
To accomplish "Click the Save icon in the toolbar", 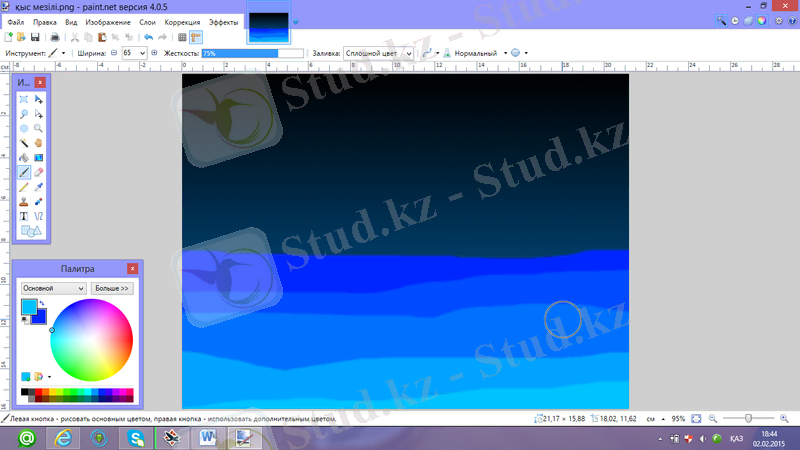I will click(34, 37).
